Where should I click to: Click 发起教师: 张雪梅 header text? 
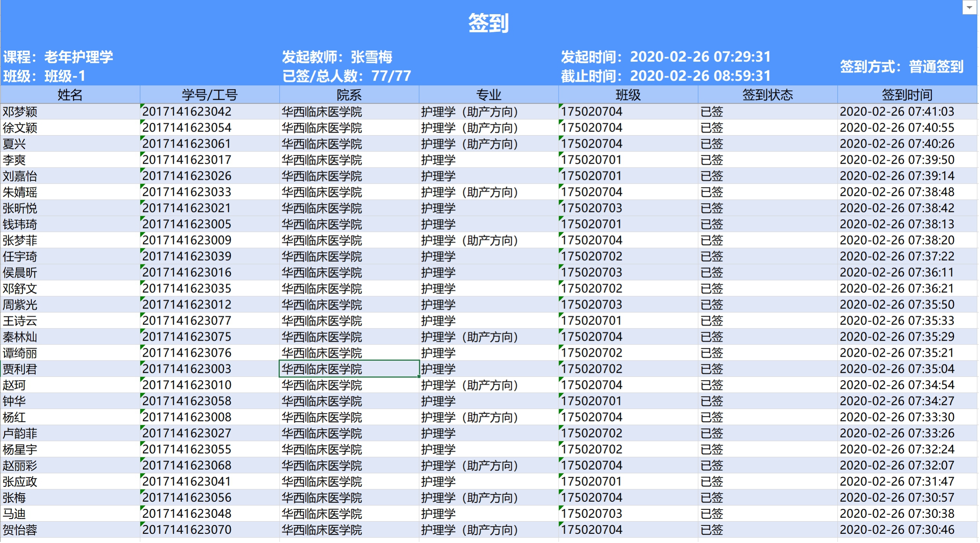[x=337, y=57]
